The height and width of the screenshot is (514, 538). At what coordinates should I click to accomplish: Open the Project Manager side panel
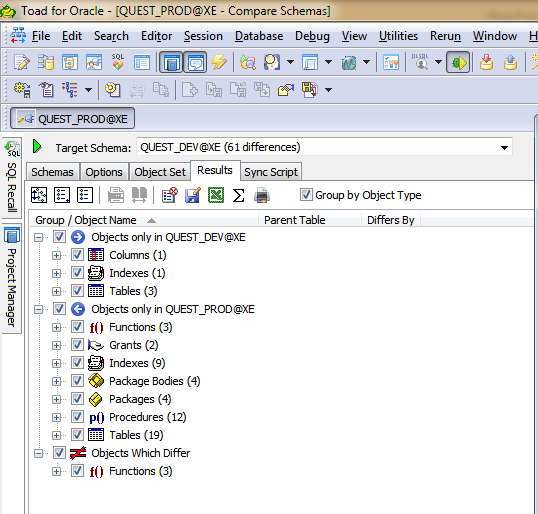pyautogui.click(x=12, y=279)
